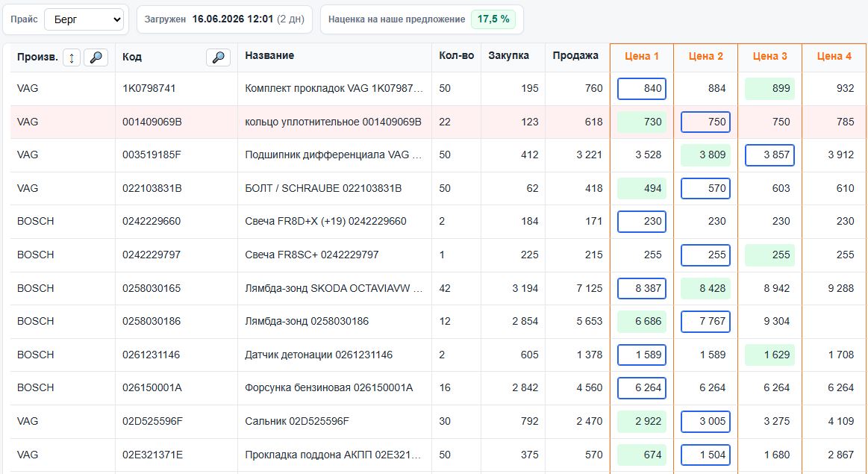Click the load date 16.06.2026 12:01
868x474 pixels.
coord(233,19)
